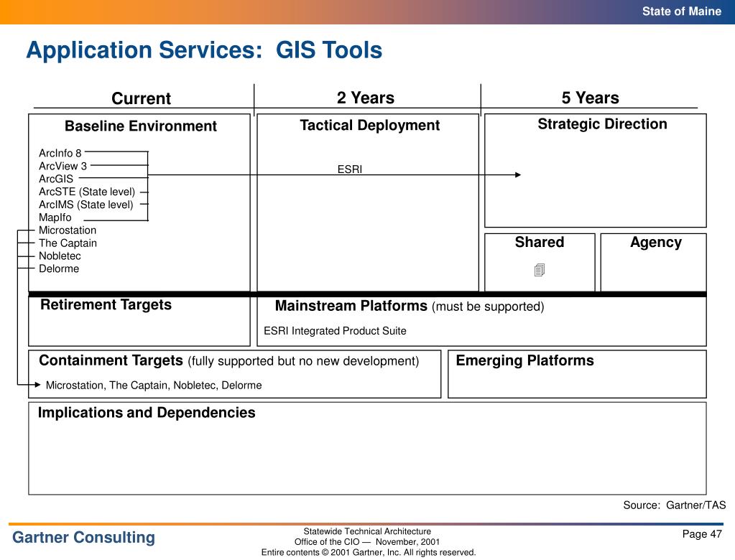Select the 'ArcIMS (State level)' entry

pyautogui.click(x=85, y=205)
